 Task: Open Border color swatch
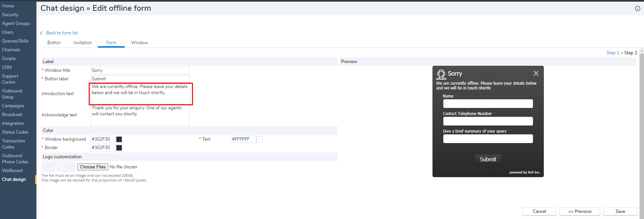(119, 148)
